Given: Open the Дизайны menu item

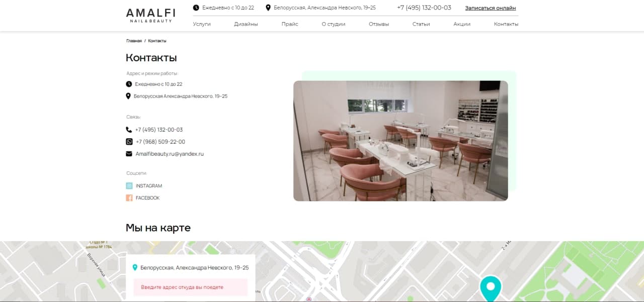Looking at the screenshot, I should (246, 24).
